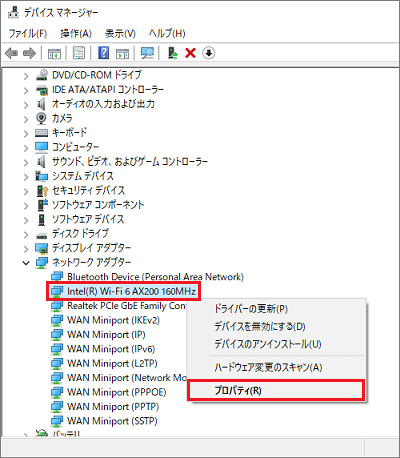Screen dimensions: 400x458
Task: Select Intel(R) Wi-Fi 6 AX200 160MHz
Action: pos(131,292)
